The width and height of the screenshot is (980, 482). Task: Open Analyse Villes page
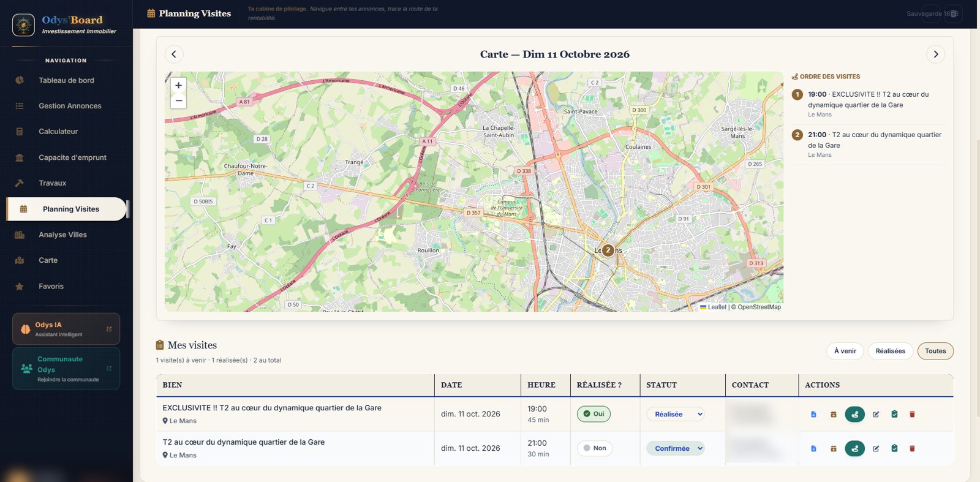pyautogui.click(x=66, y=235)
